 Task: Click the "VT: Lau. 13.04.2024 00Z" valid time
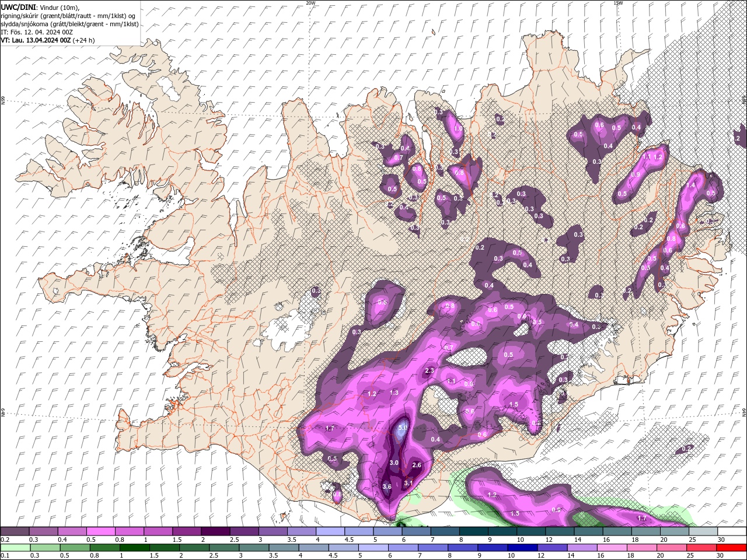(36, 40)
